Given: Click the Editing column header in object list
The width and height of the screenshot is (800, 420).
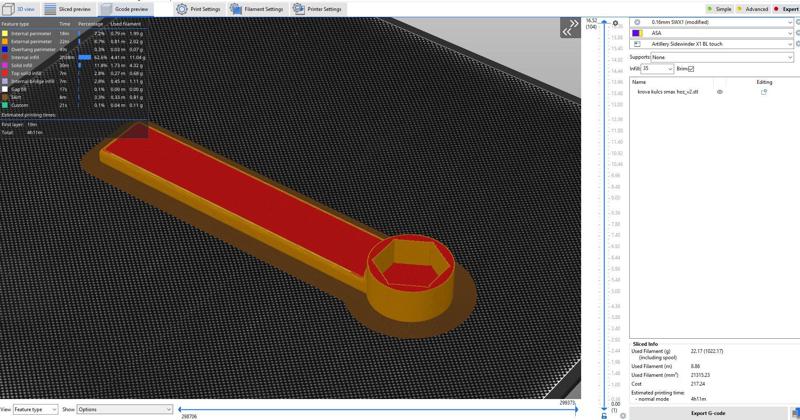Looking at the screenshot, I should (764, 82).
